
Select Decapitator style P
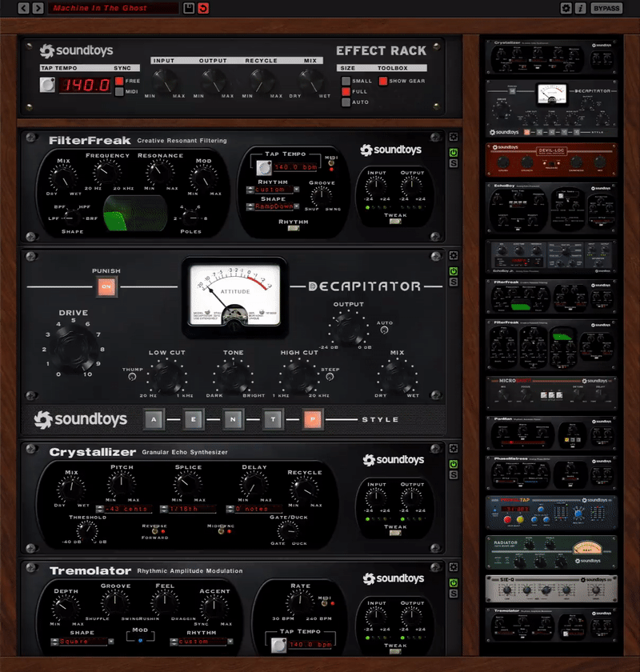coord(313,419)
